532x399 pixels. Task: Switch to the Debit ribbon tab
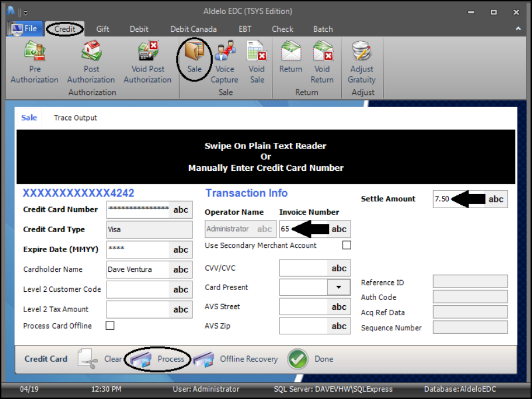click(x=139, y=29)
